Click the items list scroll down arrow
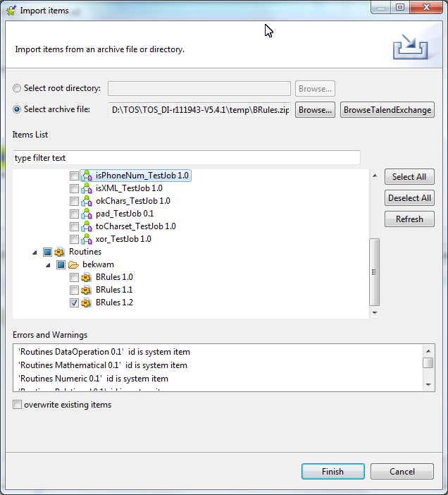This screenshot has width=448, height=495. pos(375,313)
